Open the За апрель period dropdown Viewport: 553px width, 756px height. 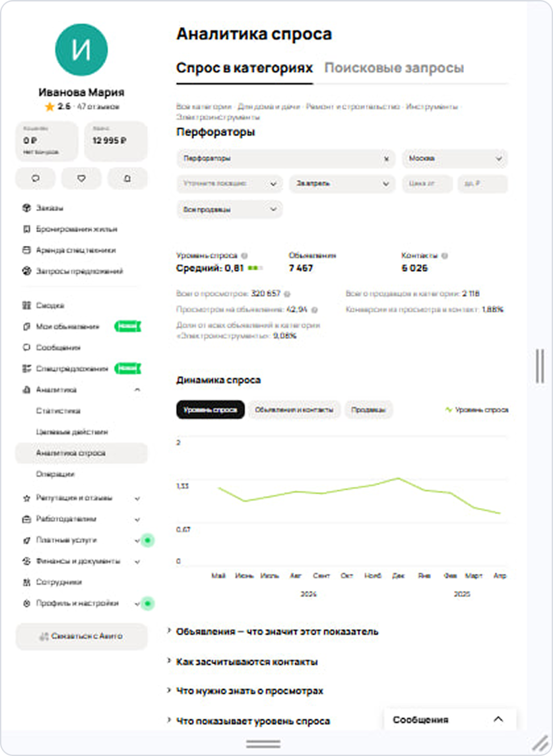(x=342, y=184)
